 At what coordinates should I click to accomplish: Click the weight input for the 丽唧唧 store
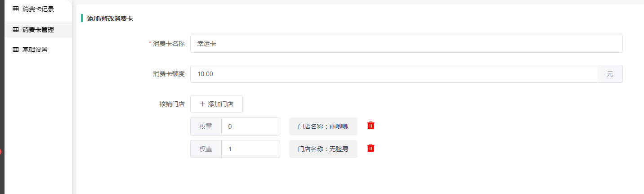click(x=250, y=126)
